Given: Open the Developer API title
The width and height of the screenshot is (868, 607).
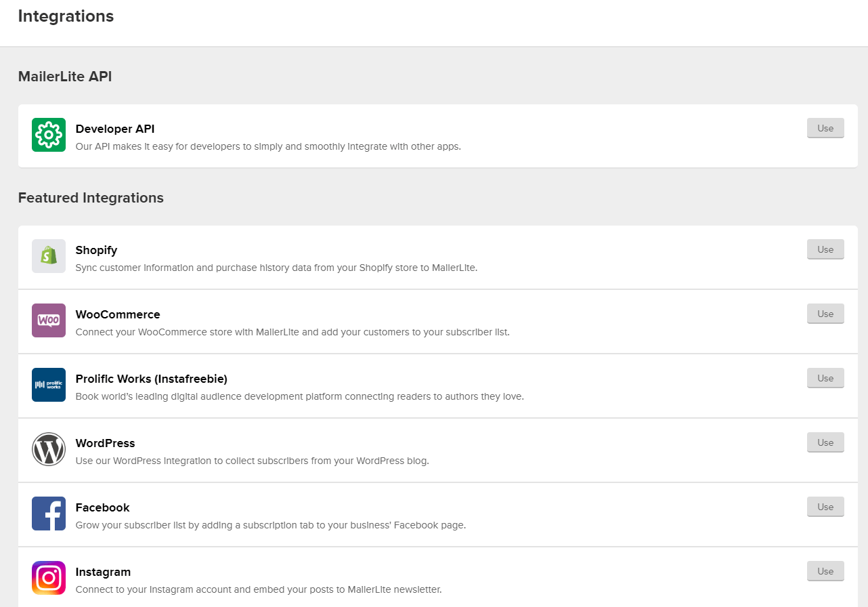Looking at the screenshot, I should click(x=115, y=129).
